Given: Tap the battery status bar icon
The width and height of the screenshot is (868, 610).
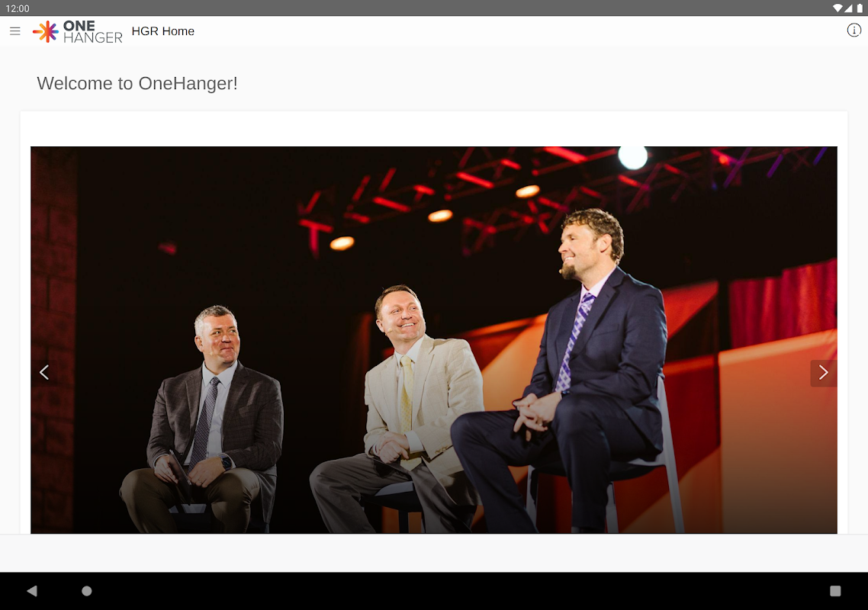Looking at the screenshot, I should [x=860, y=8].
